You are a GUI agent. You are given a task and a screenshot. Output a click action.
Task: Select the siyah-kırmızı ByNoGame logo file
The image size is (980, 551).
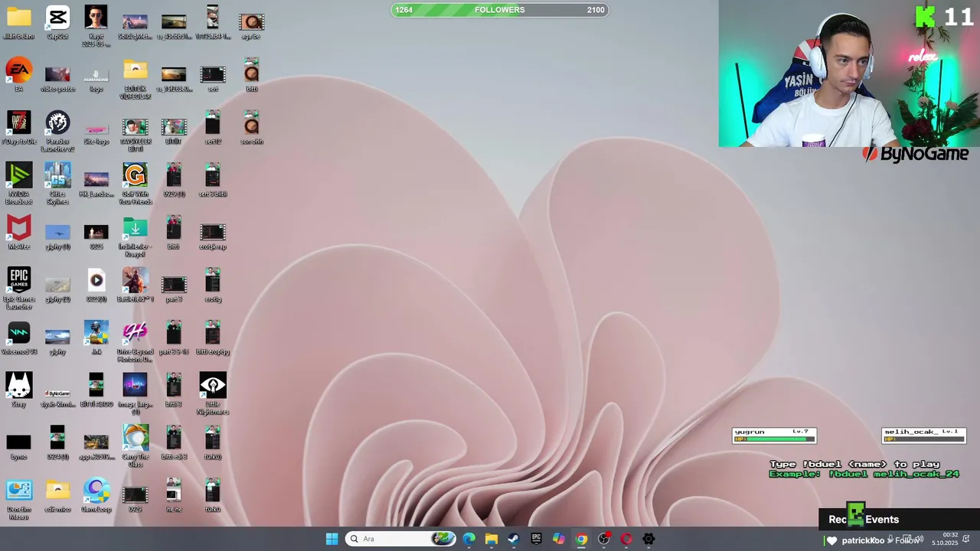tap(57, 397)
